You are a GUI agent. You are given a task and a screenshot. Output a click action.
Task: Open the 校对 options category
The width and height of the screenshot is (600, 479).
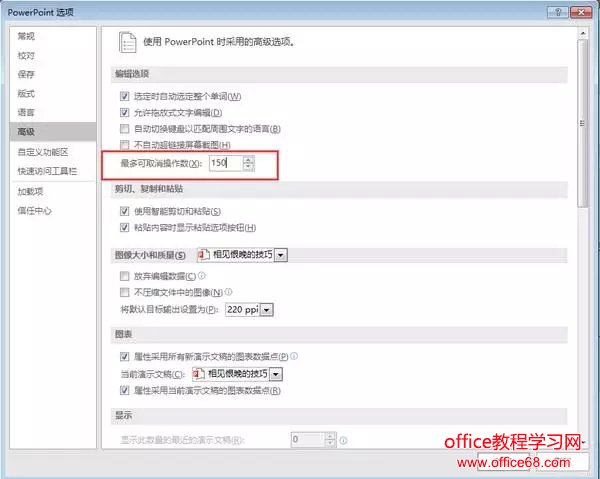53,56
